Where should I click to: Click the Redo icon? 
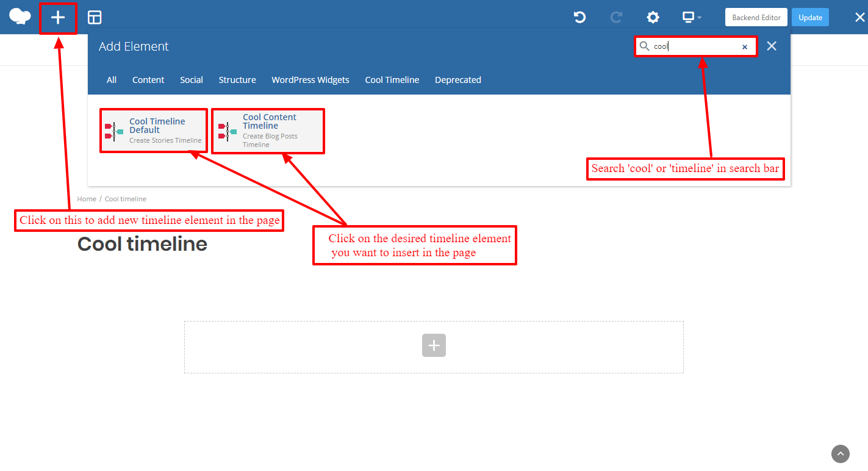(x=615, y=17)
